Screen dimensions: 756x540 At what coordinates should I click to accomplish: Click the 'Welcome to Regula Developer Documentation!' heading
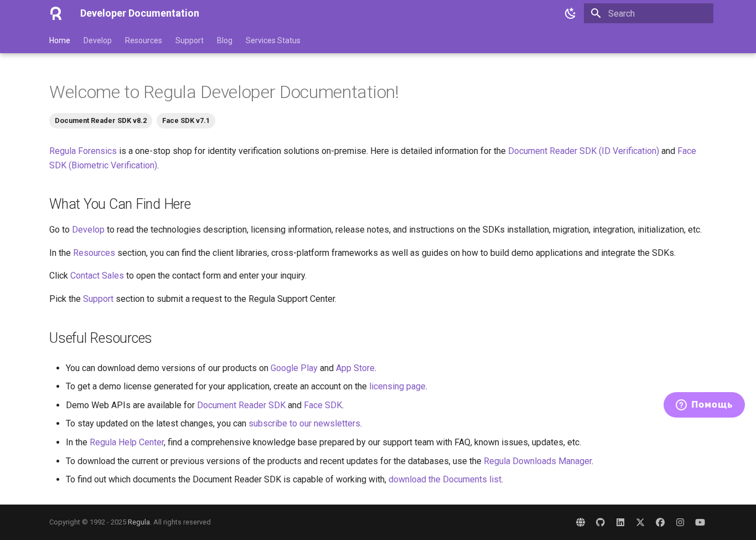pyautogui.click(x=224, y=92)
